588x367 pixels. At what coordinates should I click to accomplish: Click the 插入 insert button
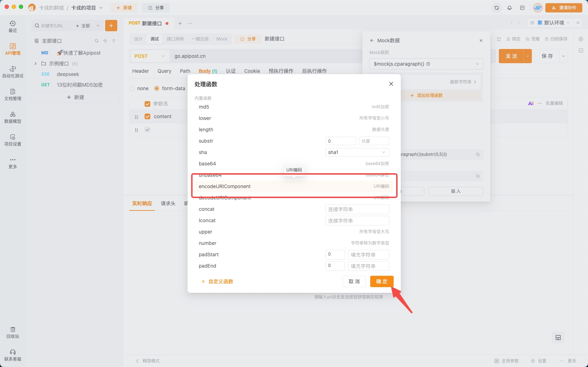[455, 191]
